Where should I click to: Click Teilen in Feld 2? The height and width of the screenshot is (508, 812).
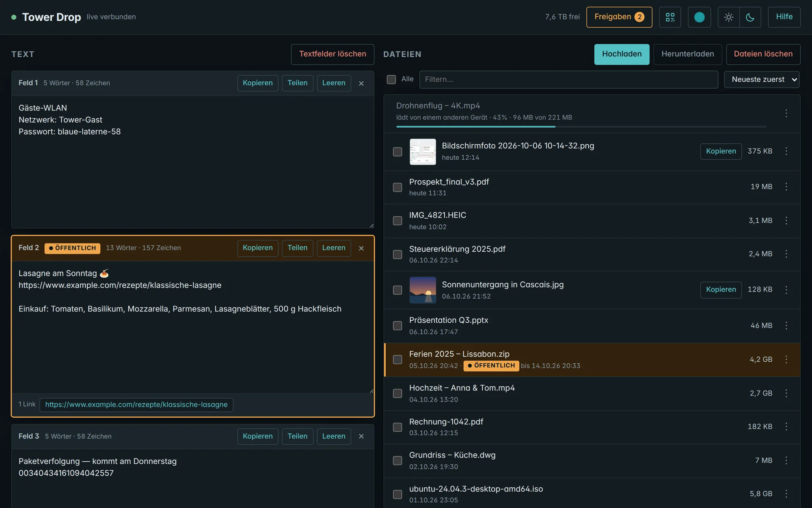pyautogui.click(x=297, y=248)
